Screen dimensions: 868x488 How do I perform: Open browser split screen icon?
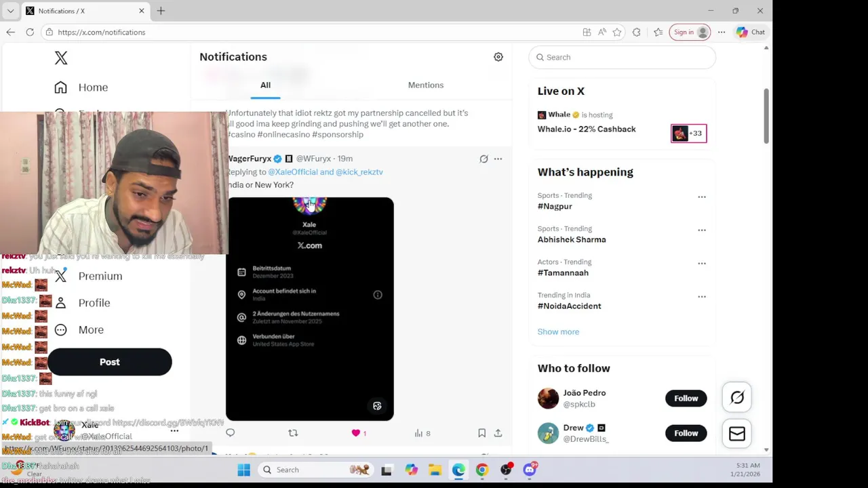[x=587, y=33]
